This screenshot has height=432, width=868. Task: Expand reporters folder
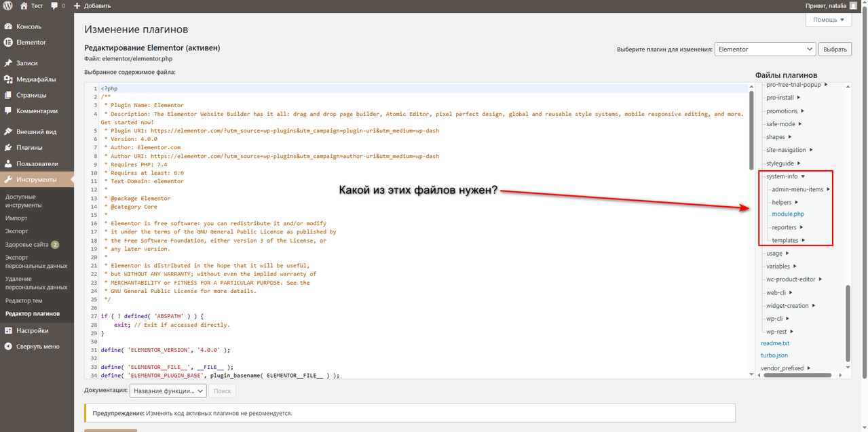tap(787, 227)
